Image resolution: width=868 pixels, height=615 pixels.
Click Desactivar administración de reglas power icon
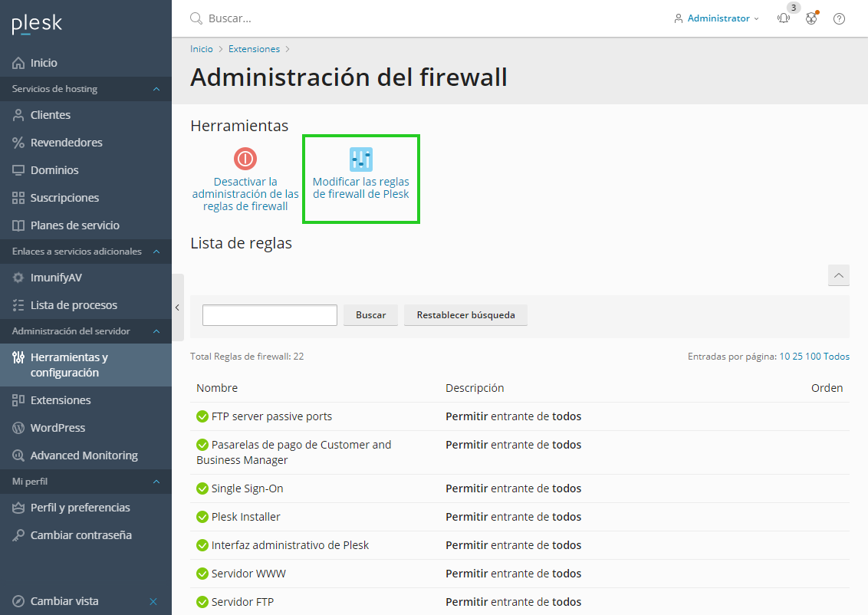245,159
